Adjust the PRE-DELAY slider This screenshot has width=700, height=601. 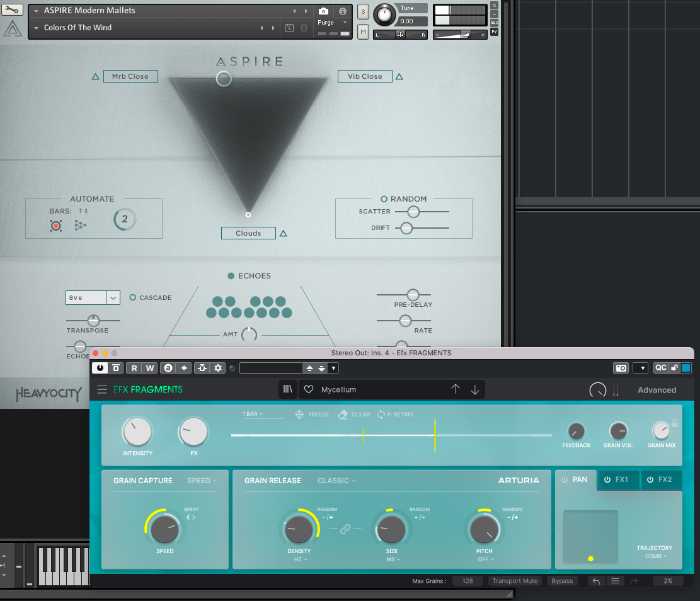[x=413, y=295]
